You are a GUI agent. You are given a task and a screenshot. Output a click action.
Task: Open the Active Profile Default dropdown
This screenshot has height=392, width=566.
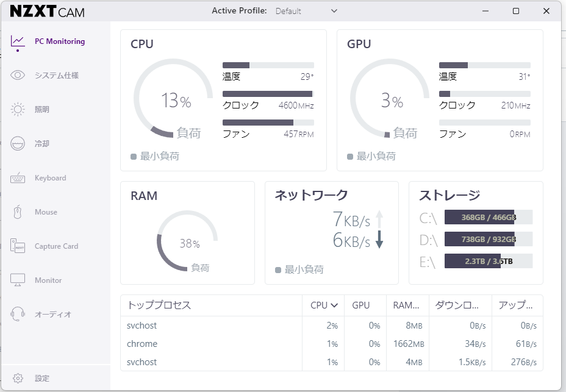(306, 11)
